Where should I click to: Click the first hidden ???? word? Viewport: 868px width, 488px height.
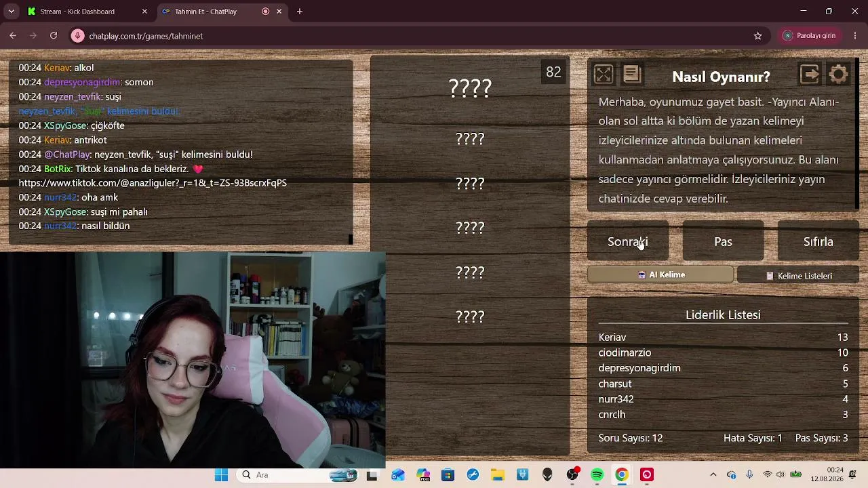pos(470,88)
